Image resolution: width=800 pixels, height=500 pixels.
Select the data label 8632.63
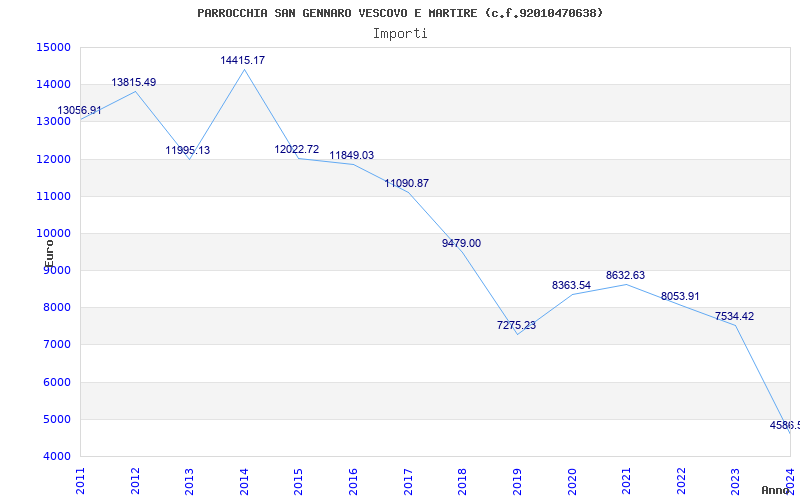click(626, 276)
